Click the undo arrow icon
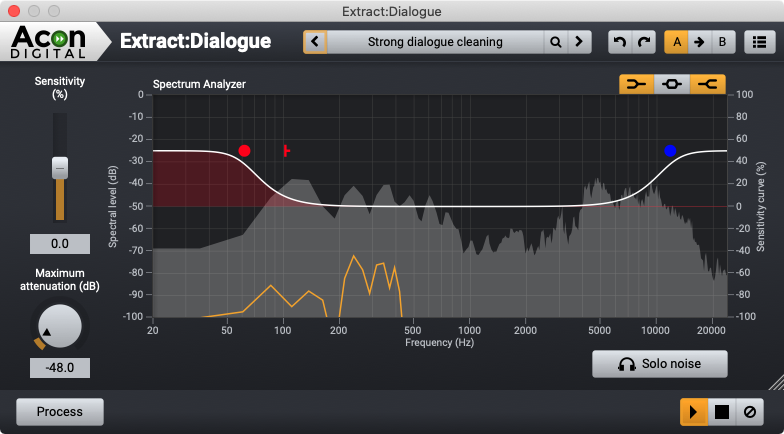Viewport: 784px width, 434px height. coord(620,42)
